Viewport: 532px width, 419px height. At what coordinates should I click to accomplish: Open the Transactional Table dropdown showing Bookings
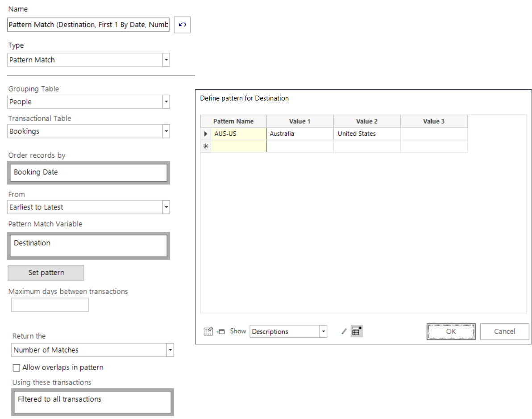click(166, 131)
